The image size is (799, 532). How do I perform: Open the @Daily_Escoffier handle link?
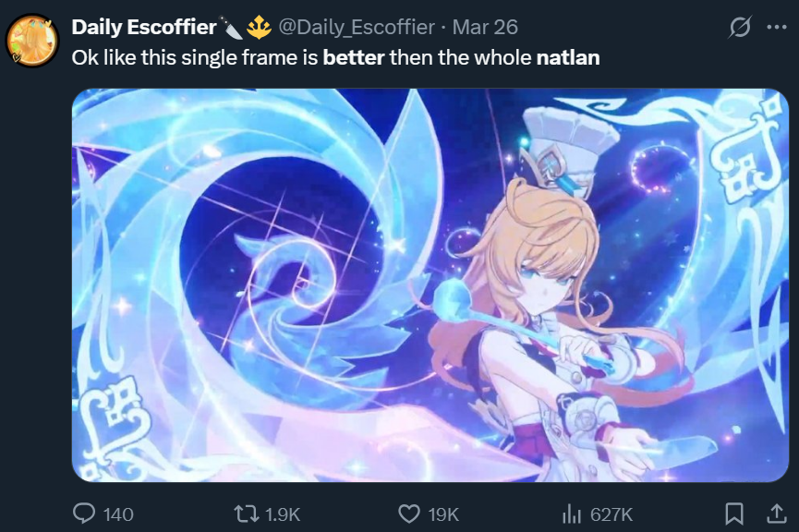click(x=357, y=27)
